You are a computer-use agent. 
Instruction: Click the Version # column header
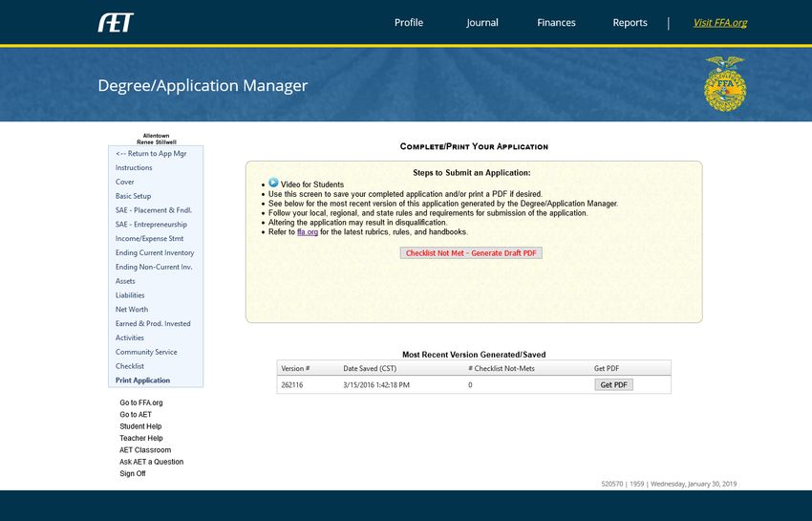tap(295, 368)
